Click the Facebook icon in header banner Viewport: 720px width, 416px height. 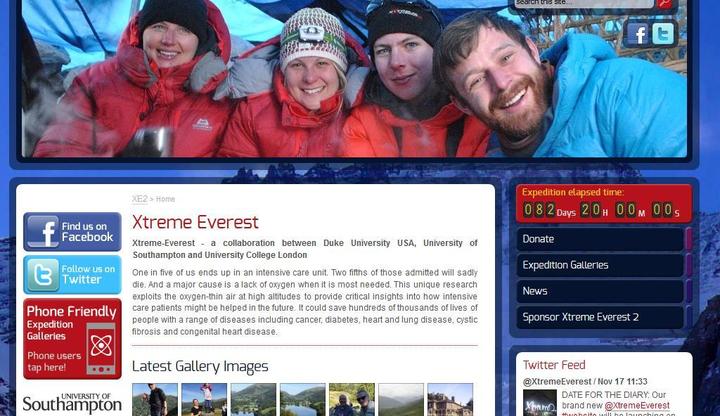637,34
